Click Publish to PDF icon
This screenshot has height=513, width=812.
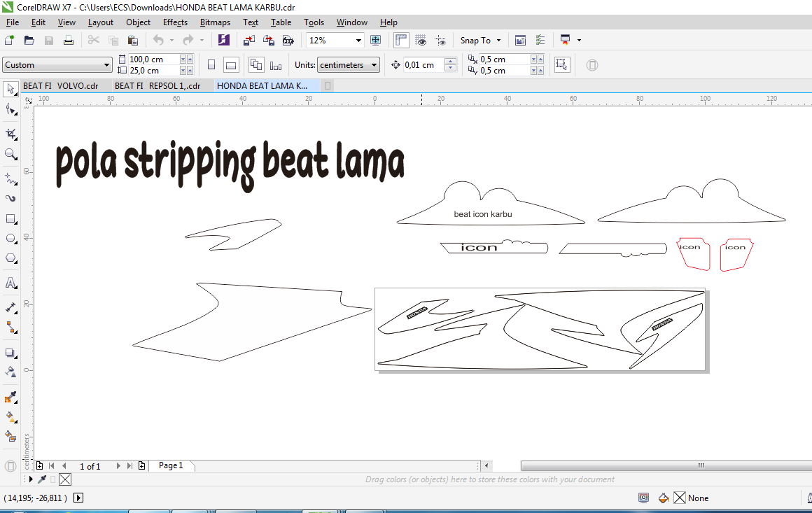point(288,41)
